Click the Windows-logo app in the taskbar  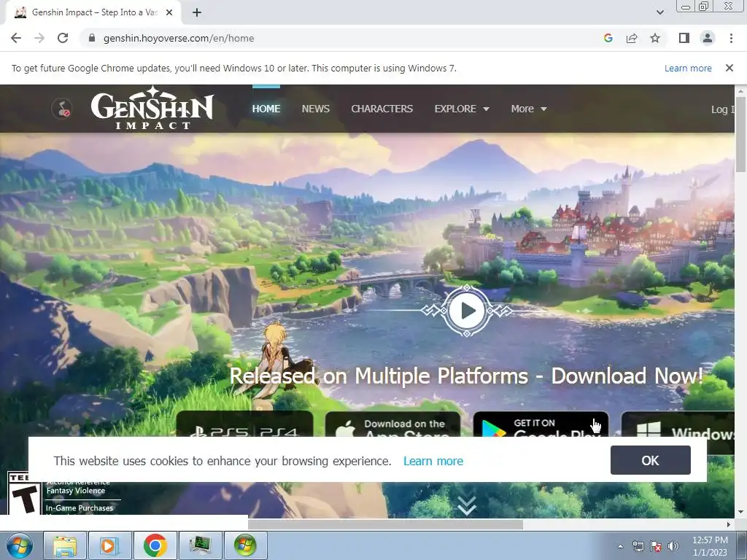tap(245, 545)
